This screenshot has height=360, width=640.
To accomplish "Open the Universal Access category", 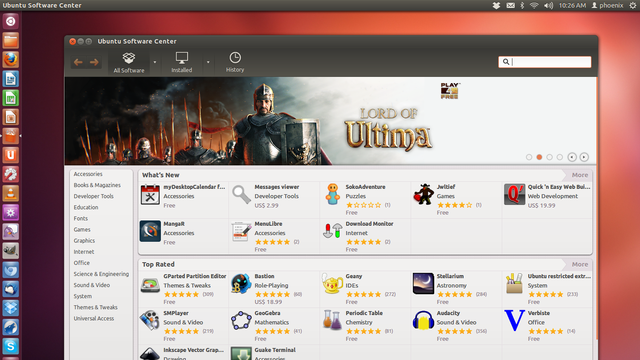I will tap(94, 318).
